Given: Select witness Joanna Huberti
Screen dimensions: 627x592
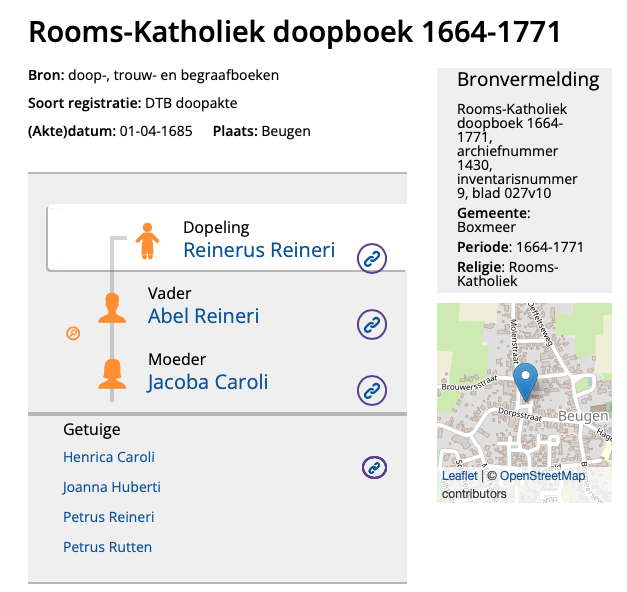Looking at the screenshot, I should tap(112, 487).
